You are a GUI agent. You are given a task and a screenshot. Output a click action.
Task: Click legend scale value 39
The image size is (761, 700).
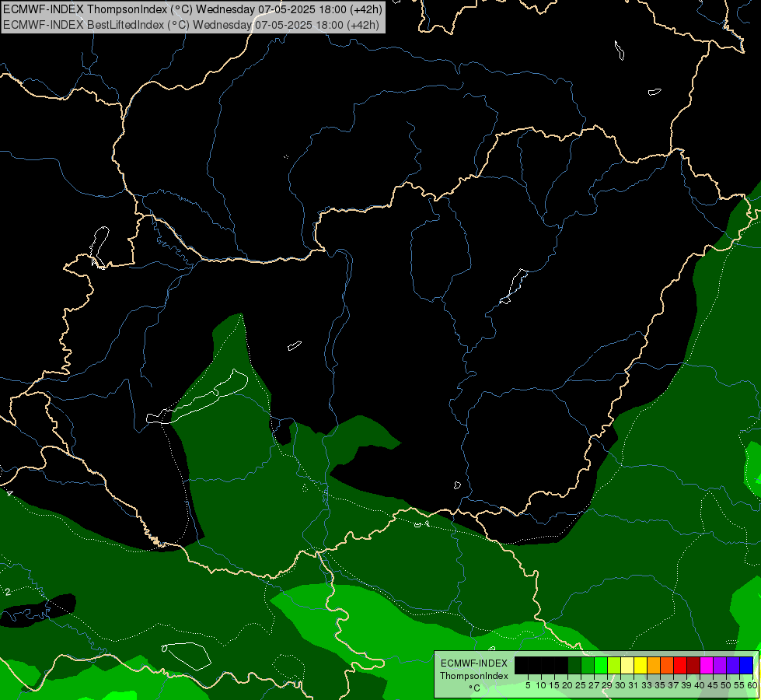(x=686, y=685)
